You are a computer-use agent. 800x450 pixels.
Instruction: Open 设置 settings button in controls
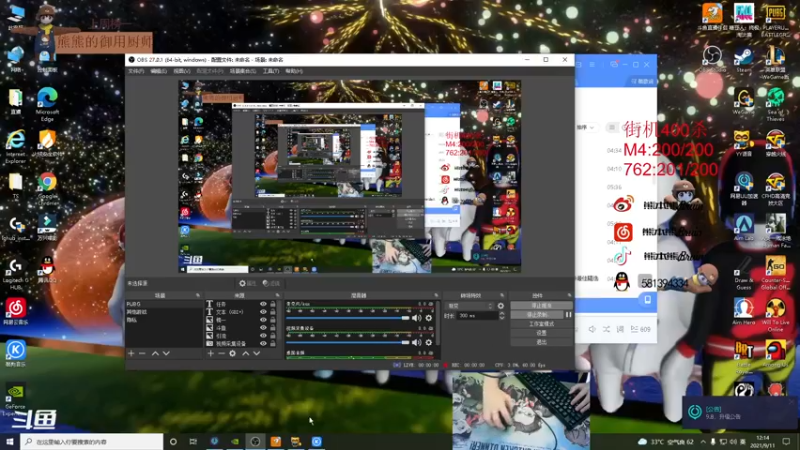pos(541,333)
